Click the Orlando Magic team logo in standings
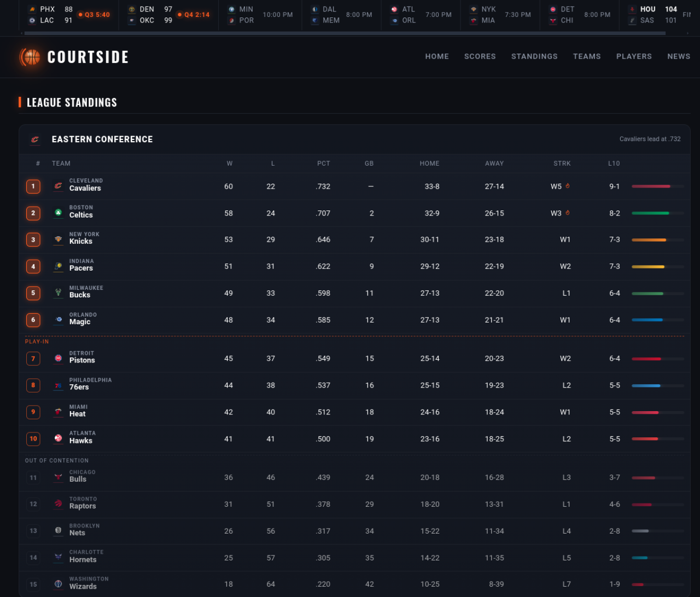The width and height of the screenshot is (700, 597). coord(59,320)
